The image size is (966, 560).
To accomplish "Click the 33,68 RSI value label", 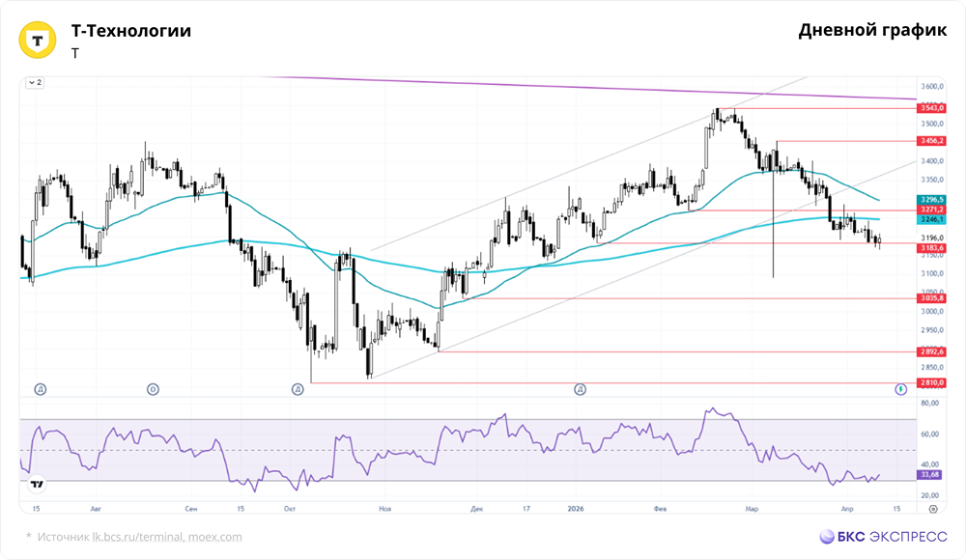I will click(x=929, y=474).
